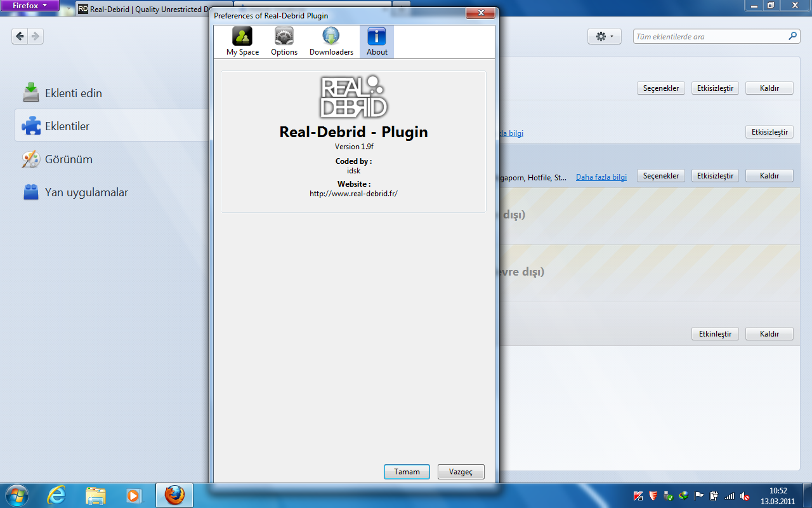Click Safely Remove Hardware USB tray icon
The image size is (812, 508).
coord(668,496)
